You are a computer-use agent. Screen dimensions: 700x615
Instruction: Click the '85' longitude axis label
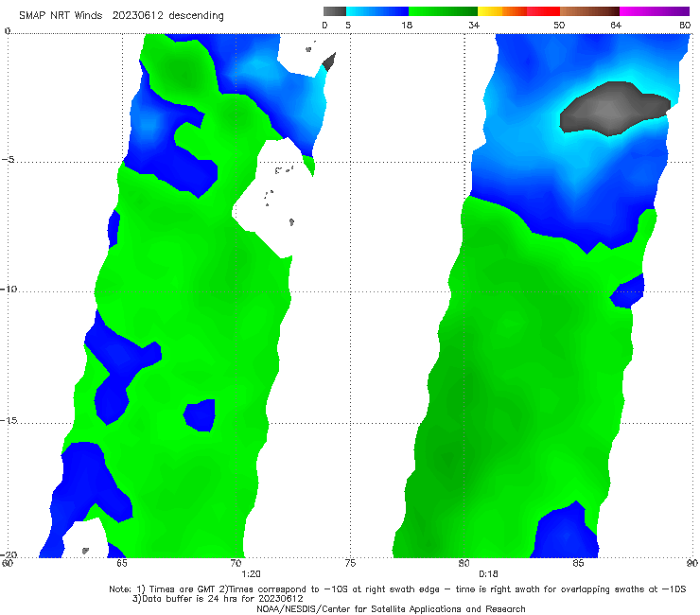coord(578,563)
